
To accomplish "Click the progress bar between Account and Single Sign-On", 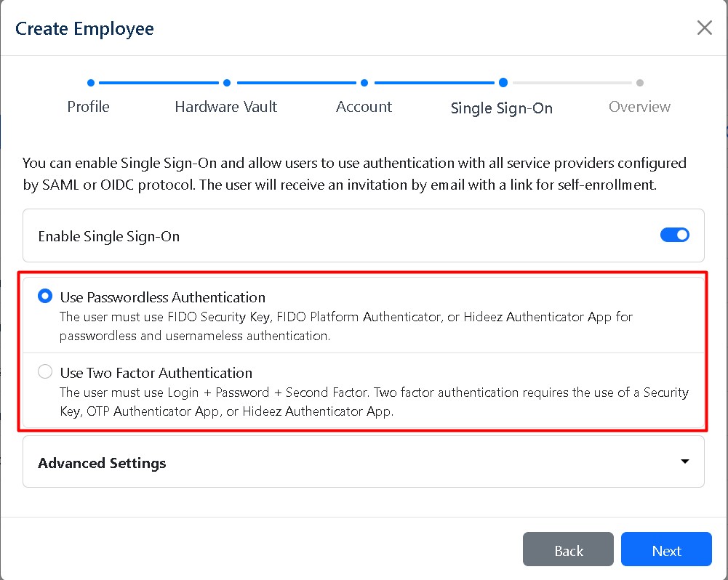I will [x=433, y=83].
